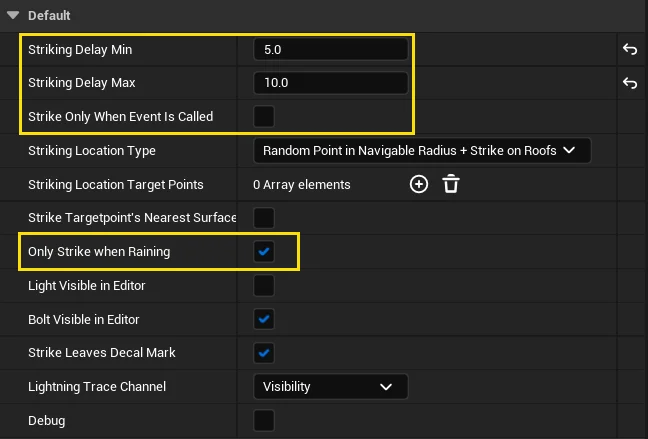The width and height of the screenshot is (648, 439).
Task: Check the Debug checkbox
Action: tap(264, 420)
